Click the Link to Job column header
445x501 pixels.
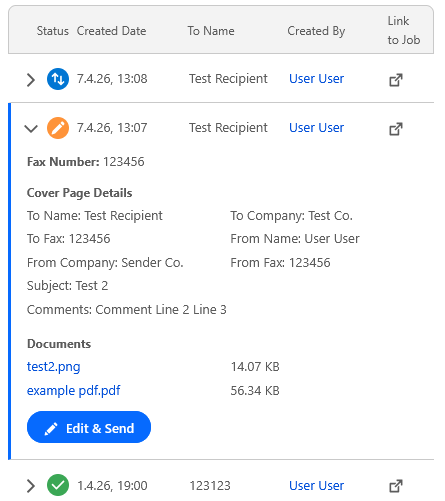pos(404,30)
